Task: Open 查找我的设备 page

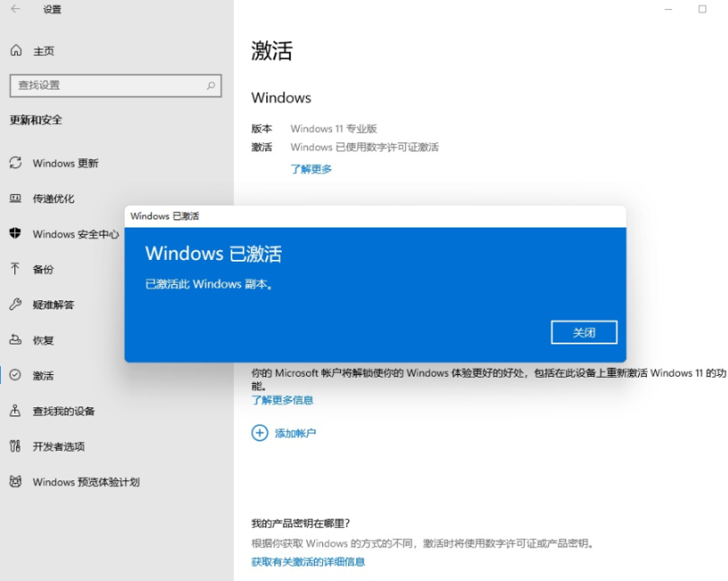Action: pyautogui.click(x=64, y=411)
